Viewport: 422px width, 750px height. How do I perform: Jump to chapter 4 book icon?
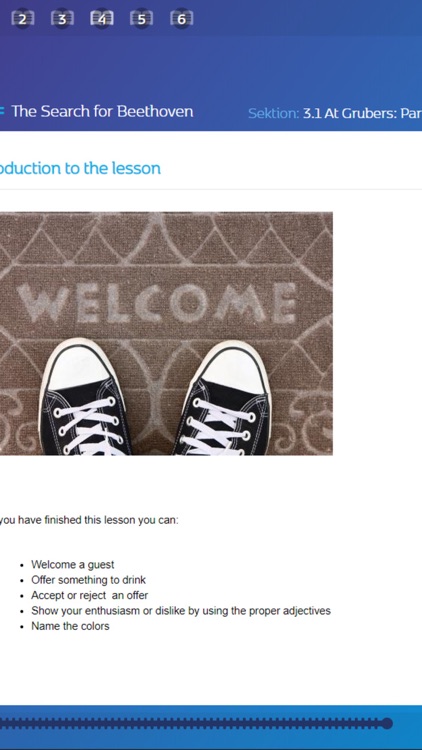[x=102, y=19]
